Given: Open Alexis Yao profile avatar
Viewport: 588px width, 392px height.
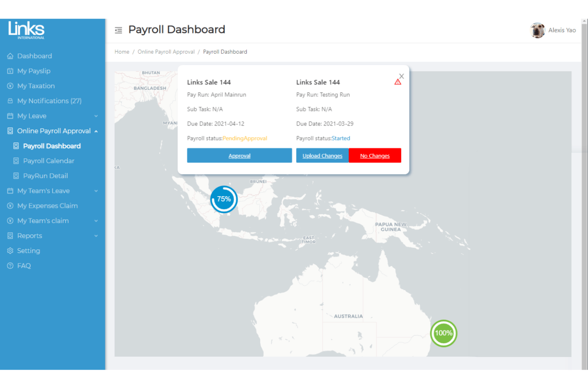Looking at the screenshot, I should pos(537,30).
